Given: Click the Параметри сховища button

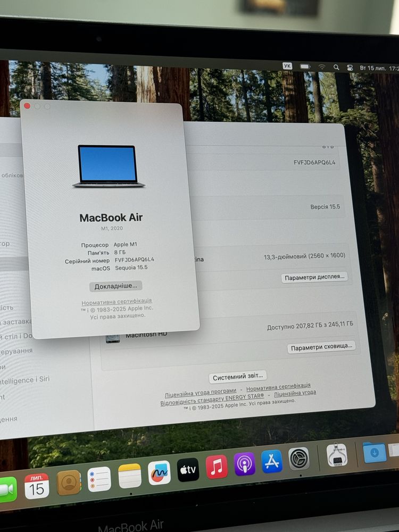Looking at the screenshot, I should (321, 347).
